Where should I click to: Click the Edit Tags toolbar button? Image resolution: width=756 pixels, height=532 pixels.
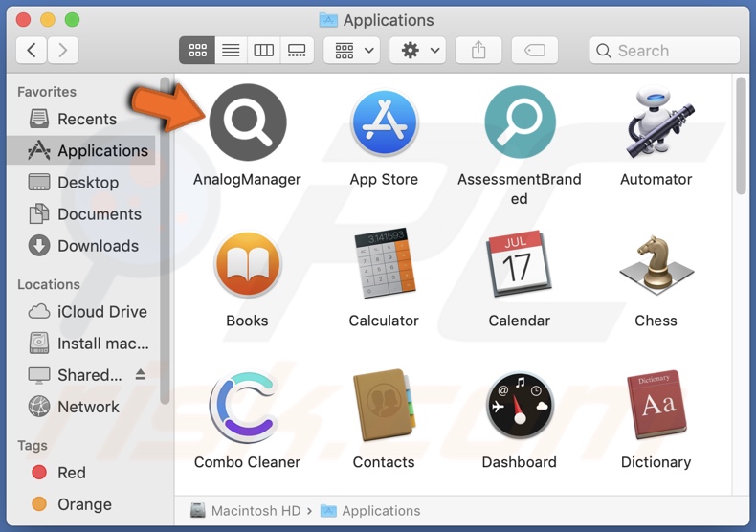[535, 50]
